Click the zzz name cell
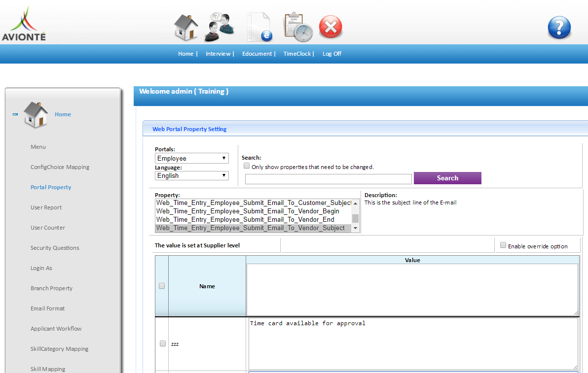The height and width of the screenshot is (373, 588). [207, 344]
